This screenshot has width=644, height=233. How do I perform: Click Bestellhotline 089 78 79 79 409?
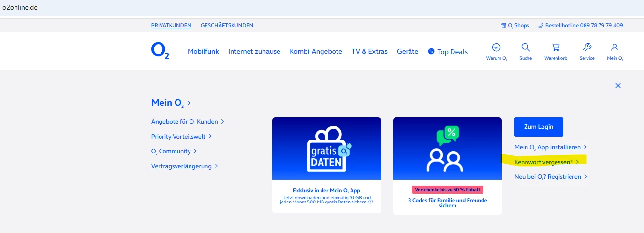tap(584, 25)
